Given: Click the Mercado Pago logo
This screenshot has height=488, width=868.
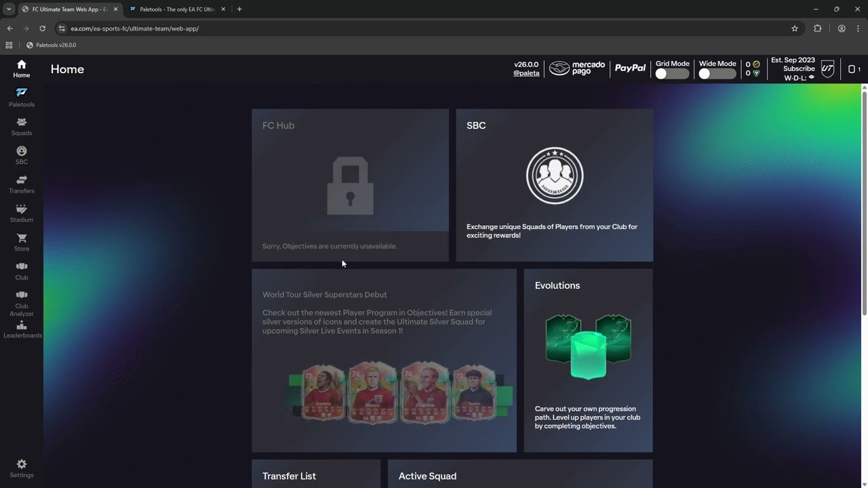Looking at the screenshot, I should coord(576,68).
